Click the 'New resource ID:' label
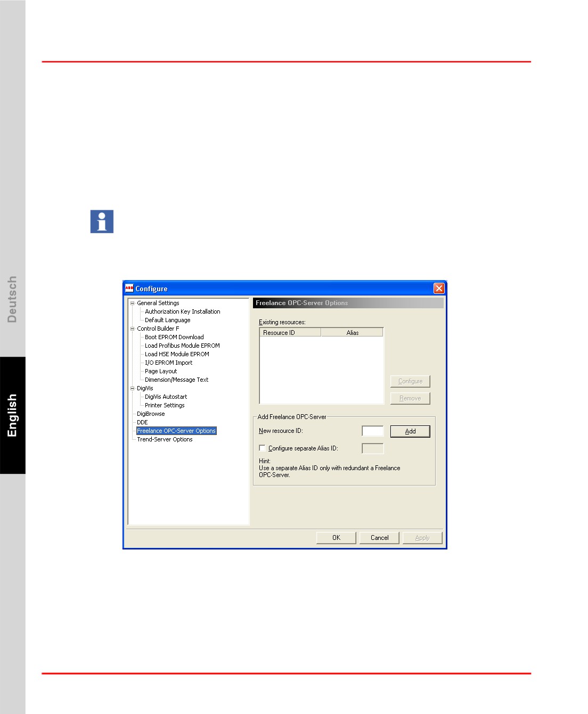 (281, 431)
